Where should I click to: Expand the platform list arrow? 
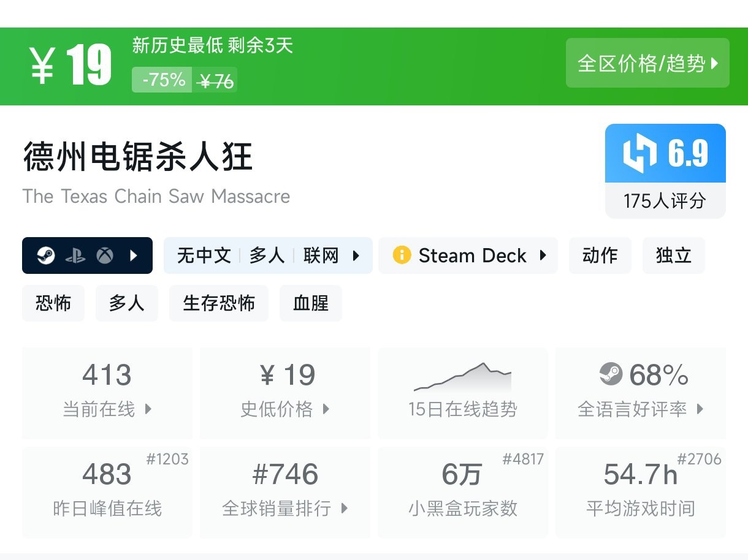click(134, 255)
